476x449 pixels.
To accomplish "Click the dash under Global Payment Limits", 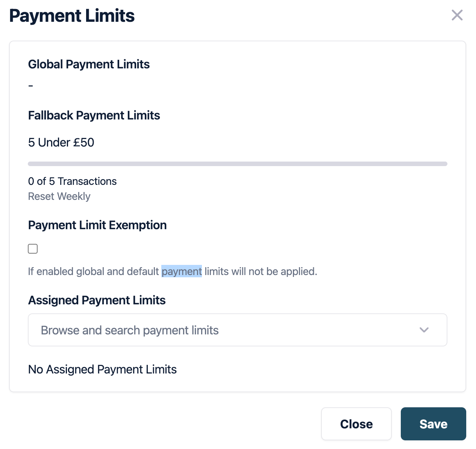I will pyautogui.click(x=31, y=86).
